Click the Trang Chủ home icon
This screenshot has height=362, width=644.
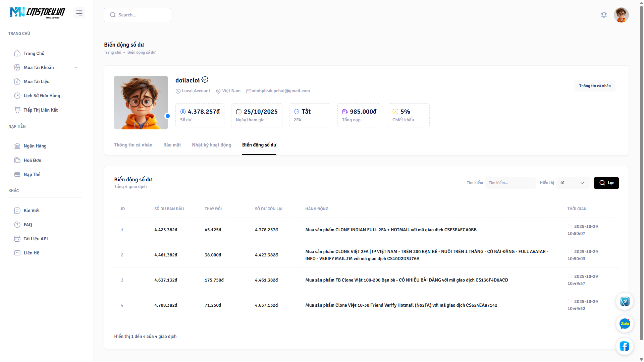click(x=17, y=54)
